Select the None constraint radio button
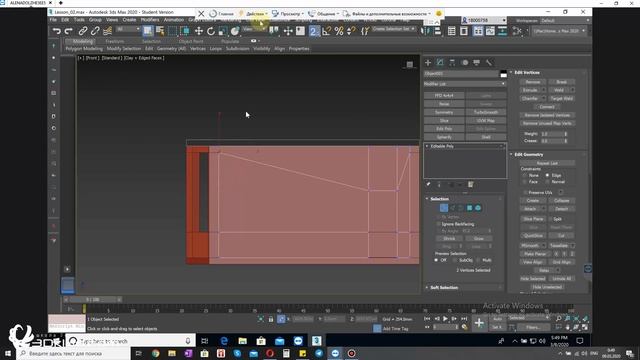Image resolution: width=640 pixels, height=360 pixels. click(525, 176)
